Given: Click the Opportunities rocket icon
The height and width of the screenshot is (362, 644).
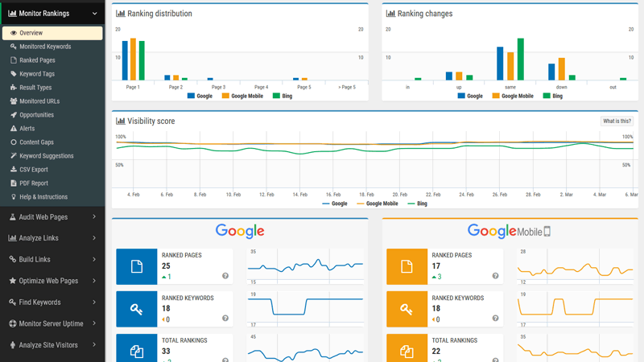Looking at the screenshot, I should tap(14, 115).
